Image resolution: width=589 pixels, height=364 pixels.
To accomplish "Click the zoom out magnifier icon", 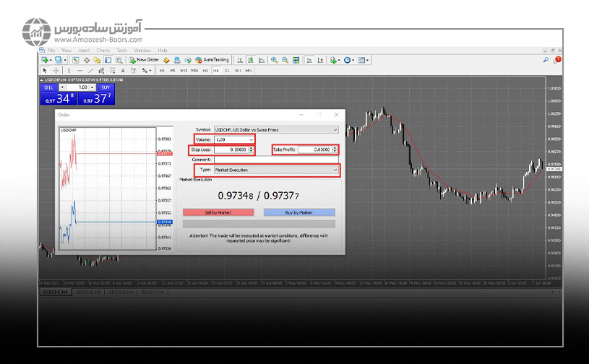I will (x=285, y=60).
